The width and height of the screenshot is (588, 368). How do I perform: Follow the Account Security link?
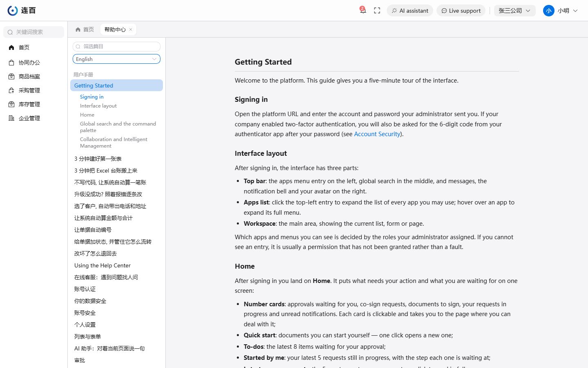pyautogui.click(x=377, y=134)
